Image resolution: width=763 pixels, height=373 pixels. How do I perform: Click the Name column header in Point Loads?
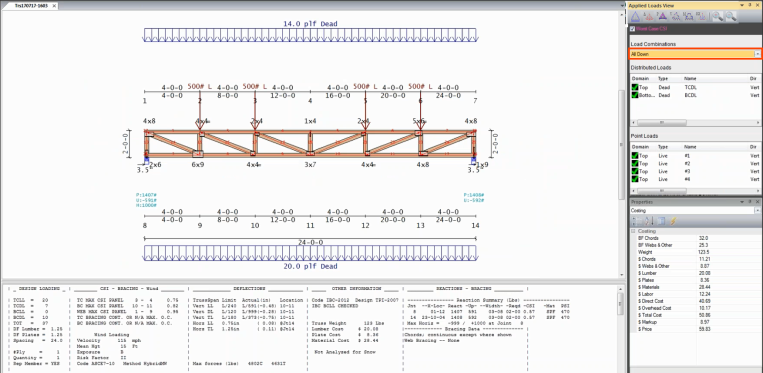690,146
